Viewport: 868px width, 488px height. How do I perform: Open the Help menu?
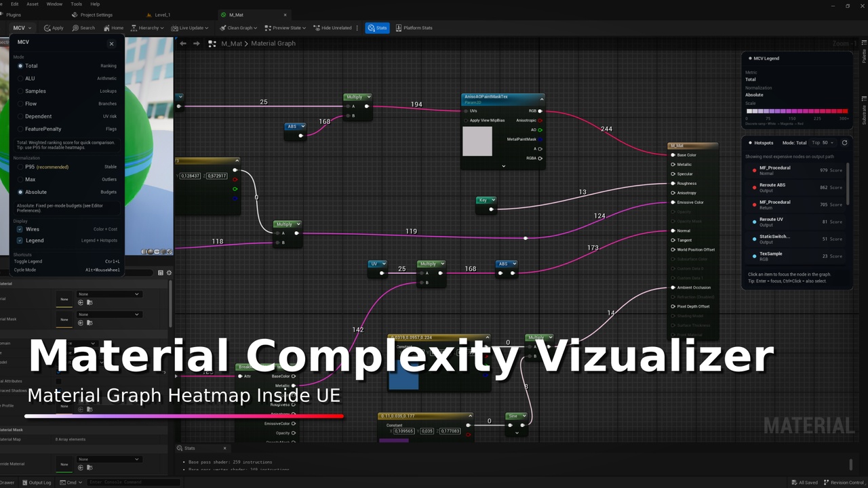(95, 4)
